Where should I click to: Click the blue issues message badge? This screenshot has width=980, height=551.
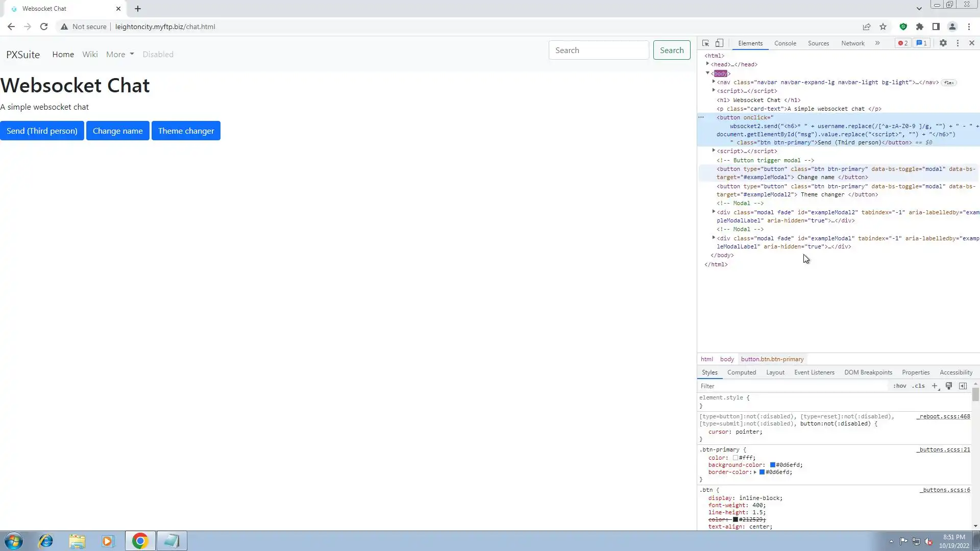(x=922, y=43)
